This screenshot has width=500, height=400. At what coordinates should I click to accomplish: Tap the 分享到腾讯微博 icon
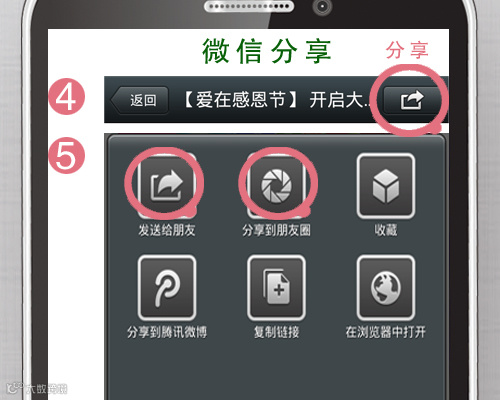point(167,288)
